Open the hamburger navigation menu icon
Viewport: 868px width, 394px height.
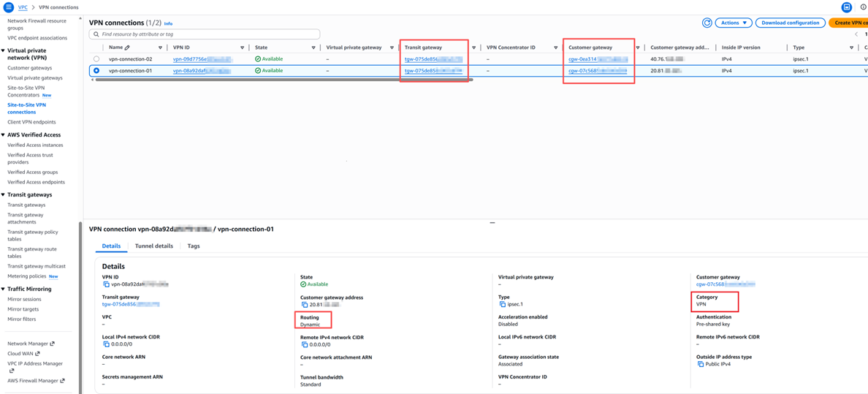(x=8, y=7)
